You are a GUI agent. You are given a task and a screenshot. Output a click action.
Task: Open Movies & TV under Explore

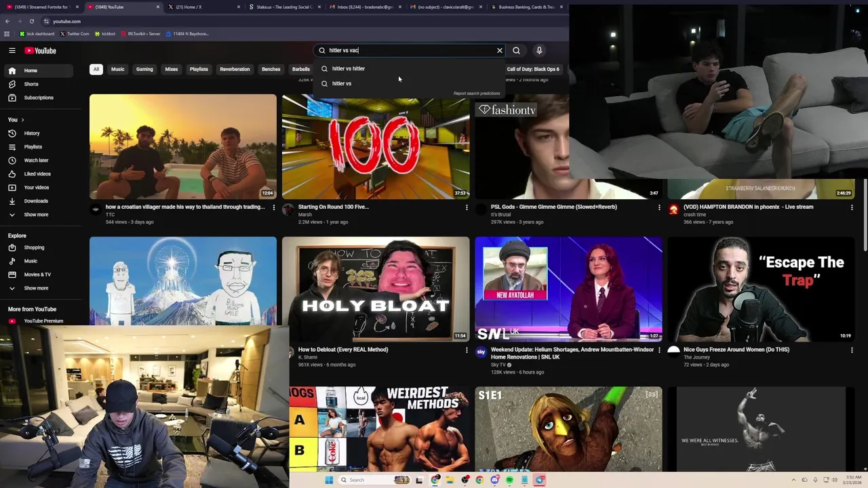(x=39, y=274)
